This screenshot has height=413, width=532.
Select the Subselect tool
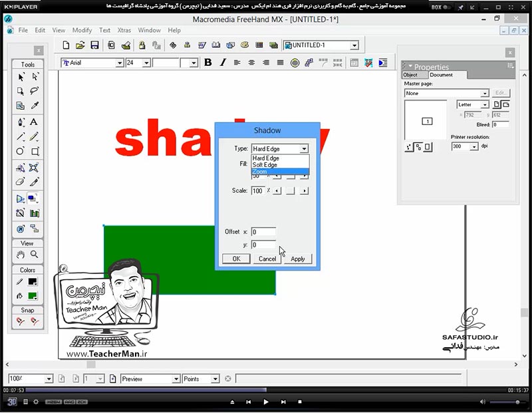pyautogui.click(x=35, y=77)
